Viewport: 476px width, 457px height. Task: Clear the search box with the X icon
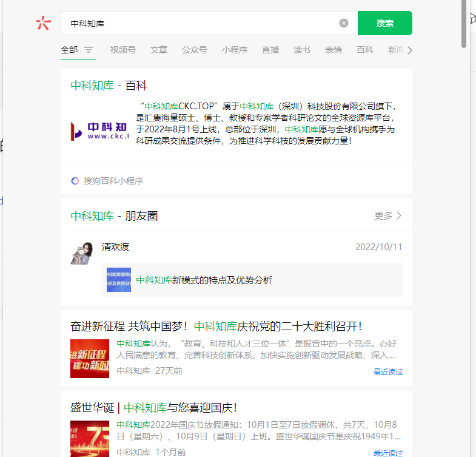click(344, 23)
